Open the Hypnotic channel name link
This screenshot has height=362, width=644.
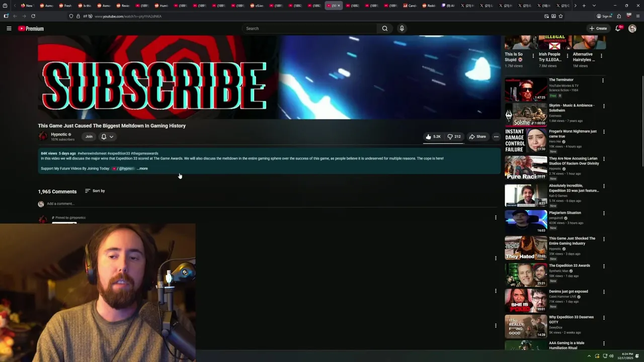59,134
